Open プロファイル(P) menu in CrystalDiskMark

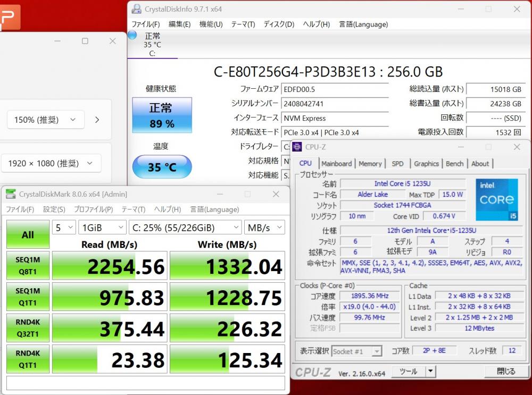click(x=93, y=209)
